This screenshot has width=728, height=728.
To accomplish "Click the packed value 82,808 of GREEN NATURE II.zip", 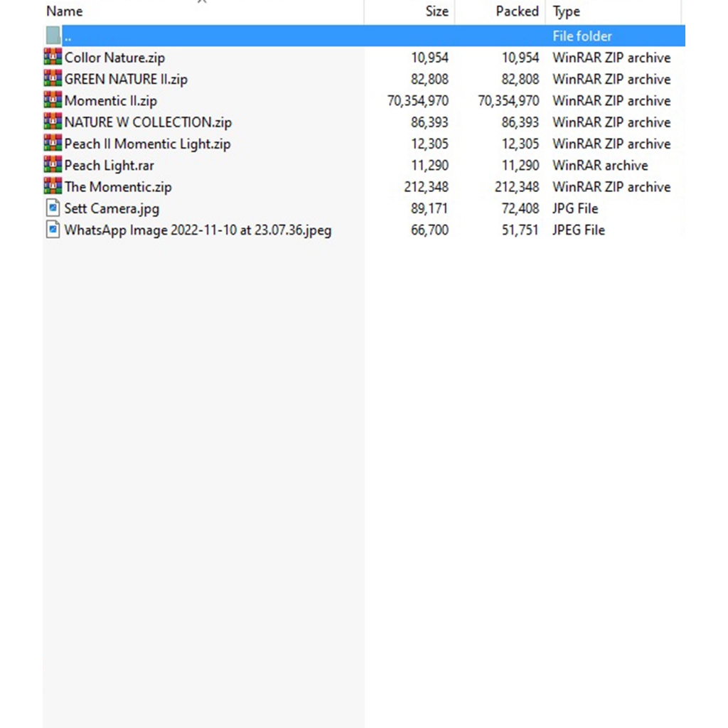I will (x=520, y=80).
